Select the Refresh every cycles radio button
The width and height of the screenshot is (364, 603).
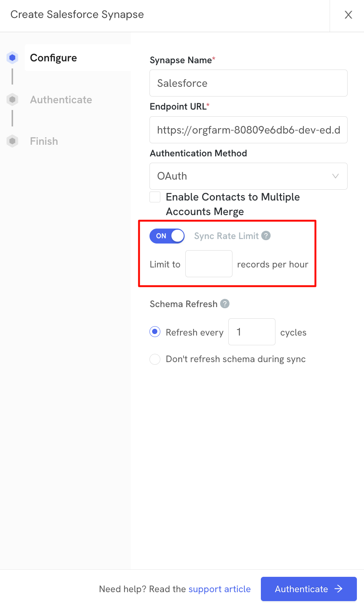tap(155, 332)
